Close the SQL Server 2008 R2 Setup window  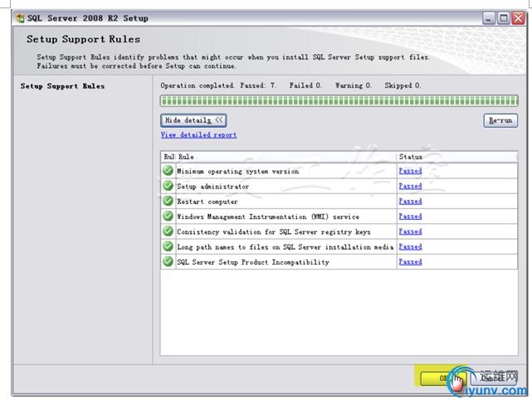tap(519, 18)
